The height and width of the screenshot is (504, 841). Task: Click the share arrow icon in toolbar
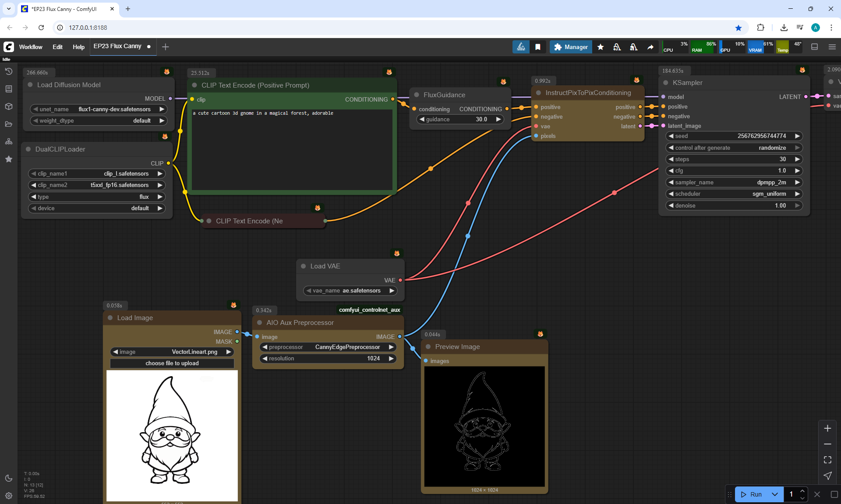[x=650, y=47]
